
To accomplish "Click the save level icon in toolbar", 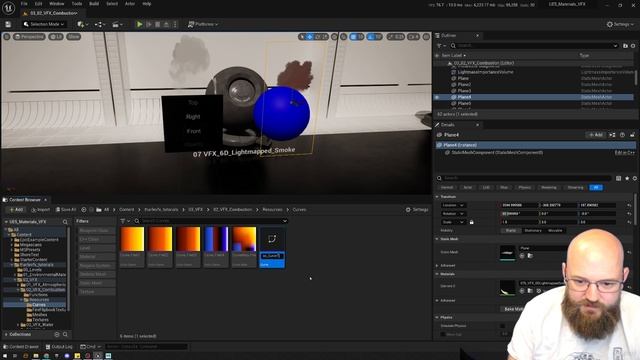I will 8,24.
